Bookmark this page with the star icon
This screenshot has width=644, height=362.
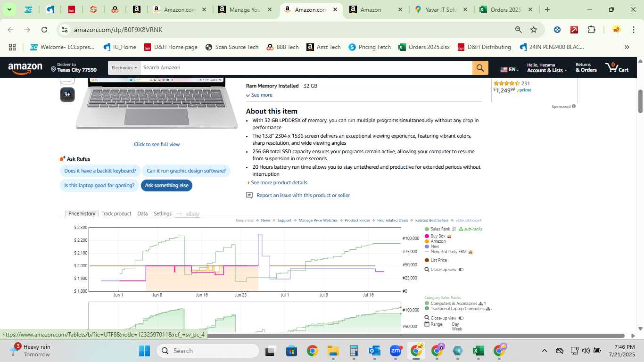(x=534, y=30)
